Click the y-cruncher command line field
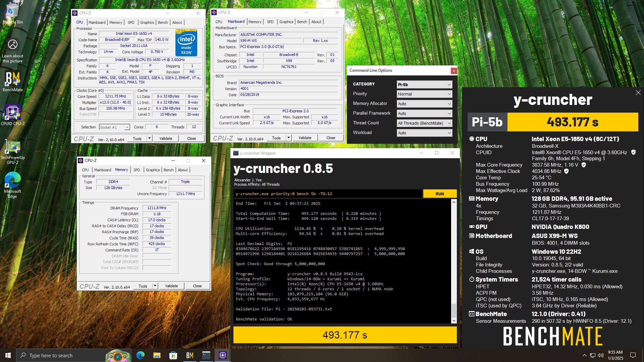Screen dimensions: 644x362 click(x=328, y=194)
